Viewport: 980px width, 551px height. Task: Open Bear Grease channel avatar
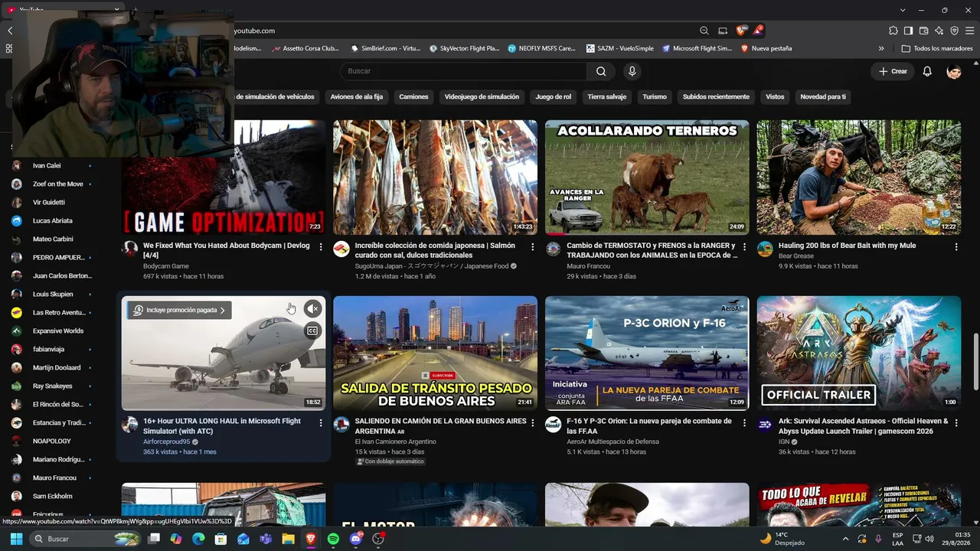[x=765, y=249]
